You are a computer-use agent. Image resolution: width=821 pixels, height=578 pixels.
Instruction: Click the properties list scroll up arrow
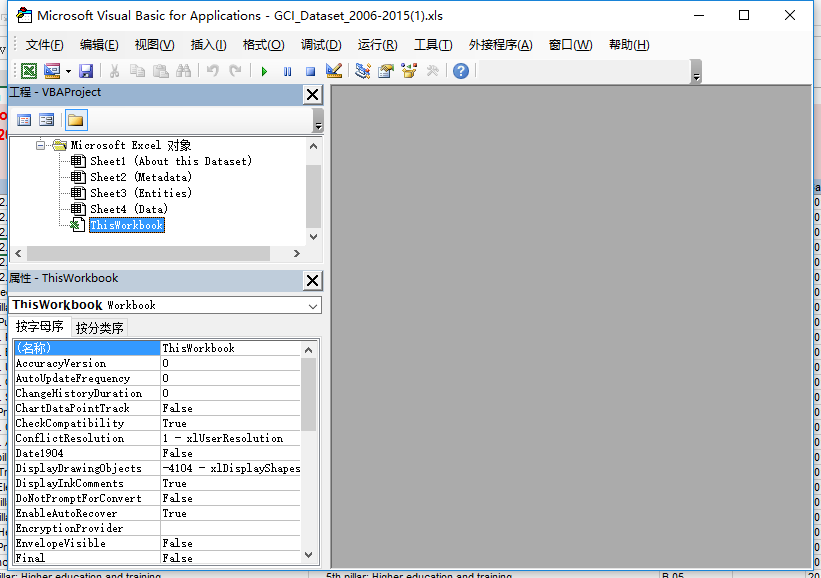[308, 350]
